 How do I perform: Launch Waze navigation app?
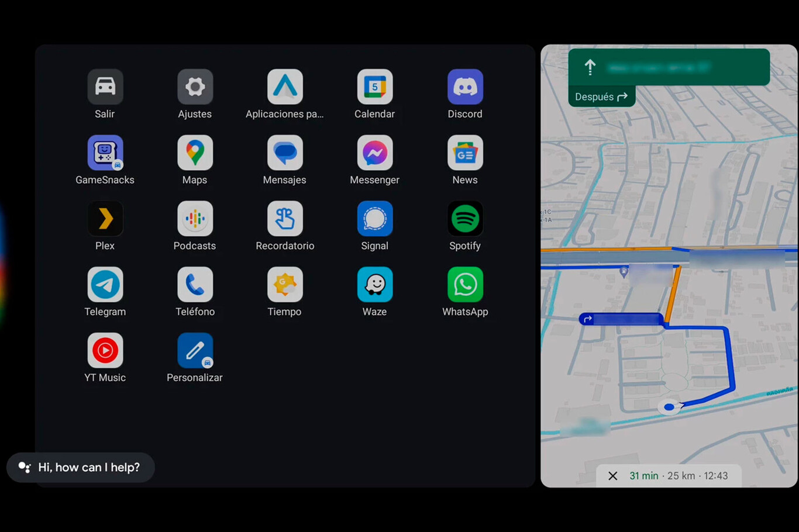pos(375,285)
